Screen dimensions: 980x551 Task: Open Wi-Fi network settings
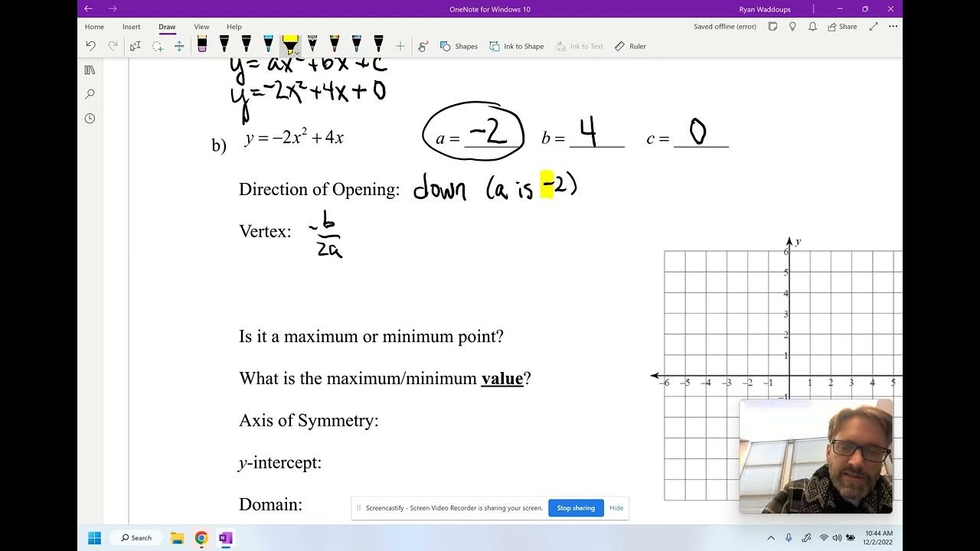[x=824, y=538]
